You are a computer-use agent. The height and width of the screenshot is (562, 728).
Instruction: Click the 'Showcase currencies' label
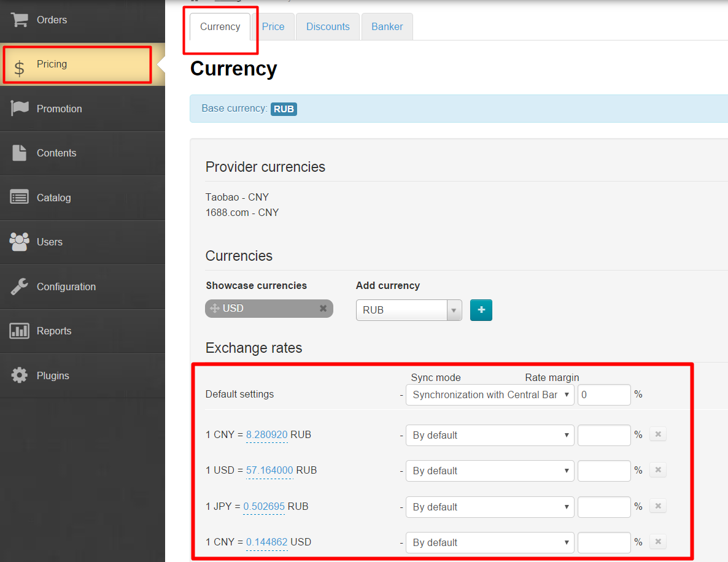(x=257, y=285)
